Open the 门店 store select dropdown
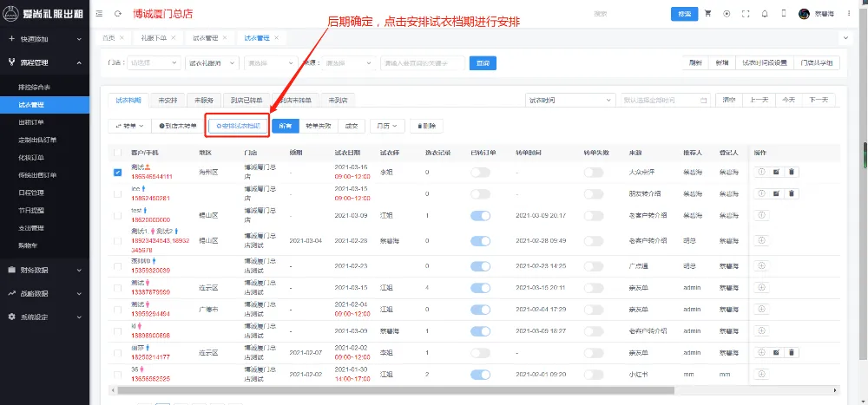 [150, 63]
